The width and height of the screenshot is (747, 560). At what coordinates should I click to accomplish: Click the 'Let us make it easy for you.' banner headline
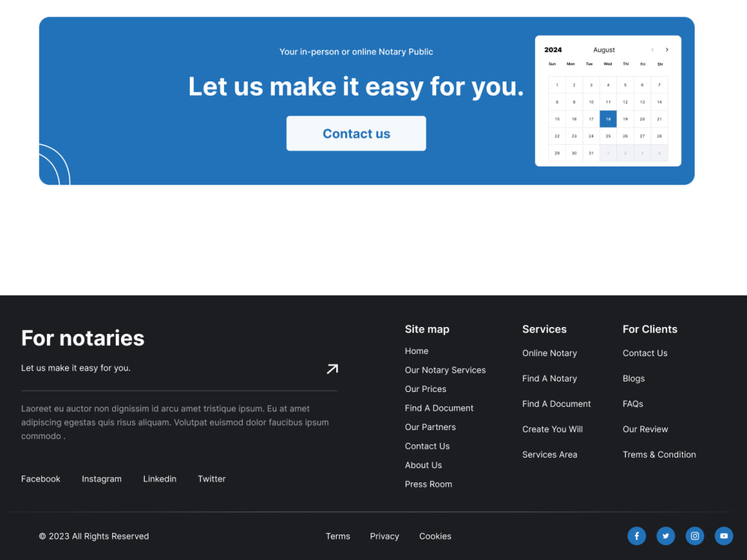[356, 87]
